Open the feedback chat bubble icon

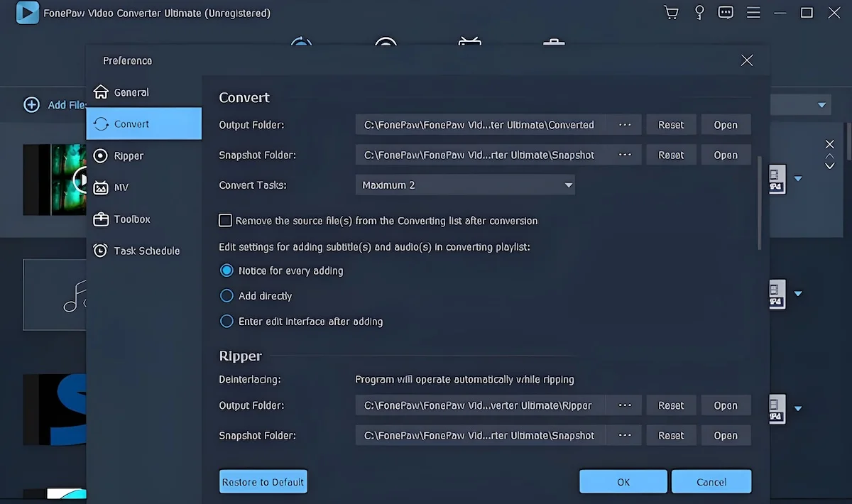[x=725, y=13]
